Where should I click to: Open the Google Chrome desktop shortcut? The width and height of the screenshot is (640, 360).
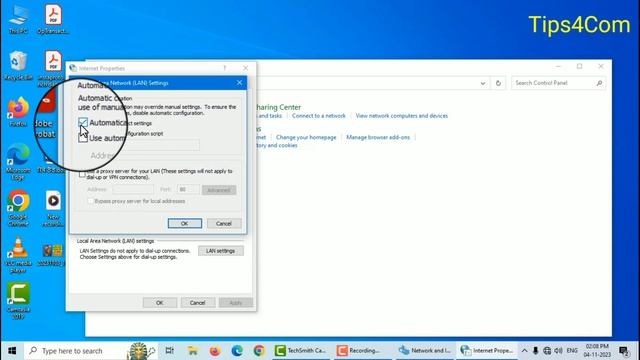(x=18, y=208)
